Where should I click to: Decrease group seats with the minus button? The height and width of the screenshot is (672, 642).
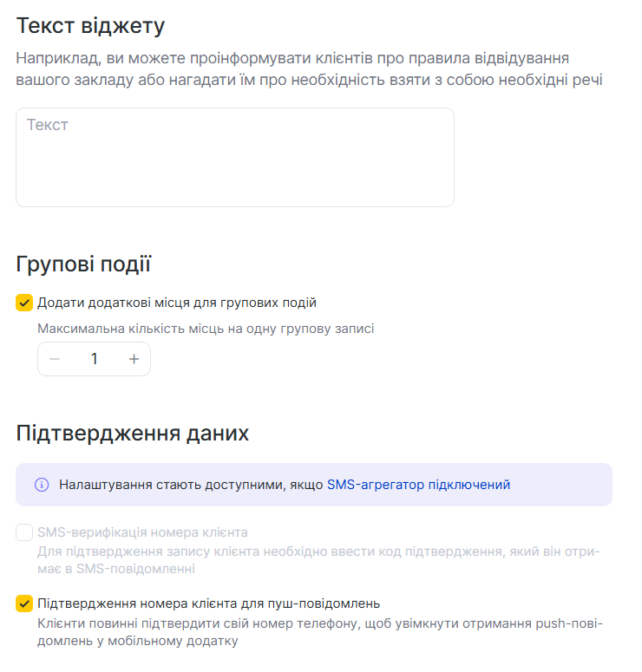click(55, 359)
